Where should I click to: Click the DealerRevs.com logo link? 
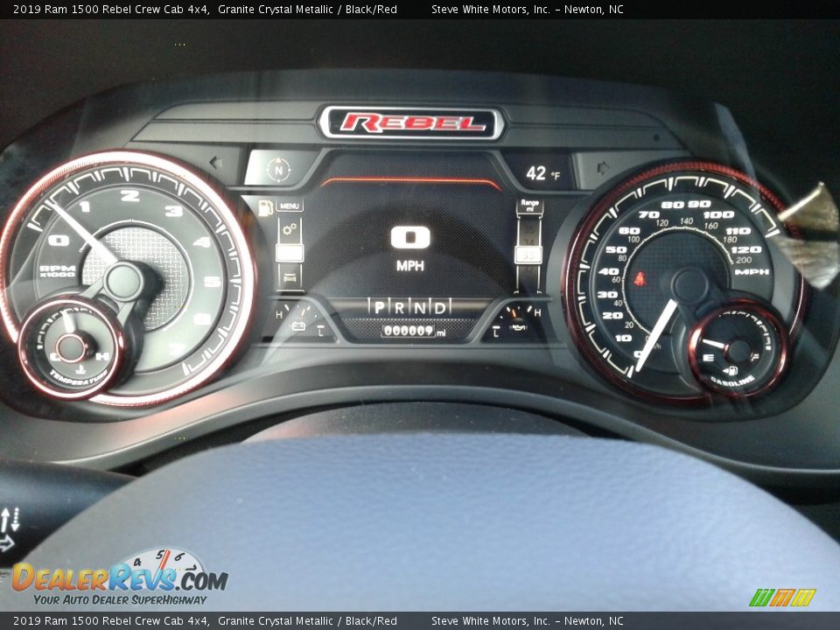pyautogui.click(x=119, y=579)
